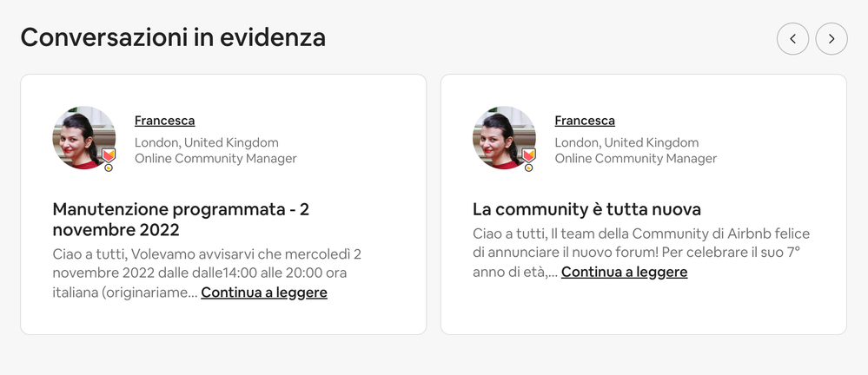This screenshot has width=868, height=375.
Task: Click small gold dot below badge in Manutenzione card
Action: click(x=109, y=168)
